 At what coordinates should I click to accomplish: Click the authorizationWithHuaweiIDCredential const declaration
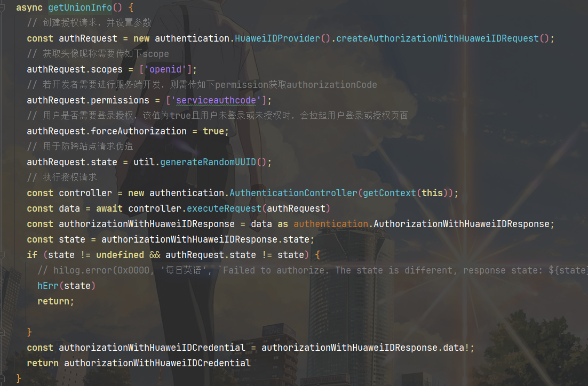tap(152, 348)
